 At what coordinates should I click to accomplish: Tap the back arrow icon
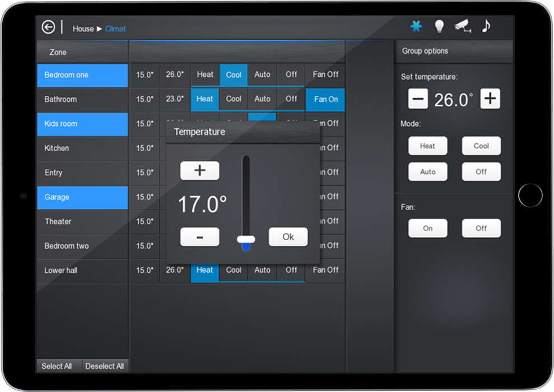click(49, 27)
